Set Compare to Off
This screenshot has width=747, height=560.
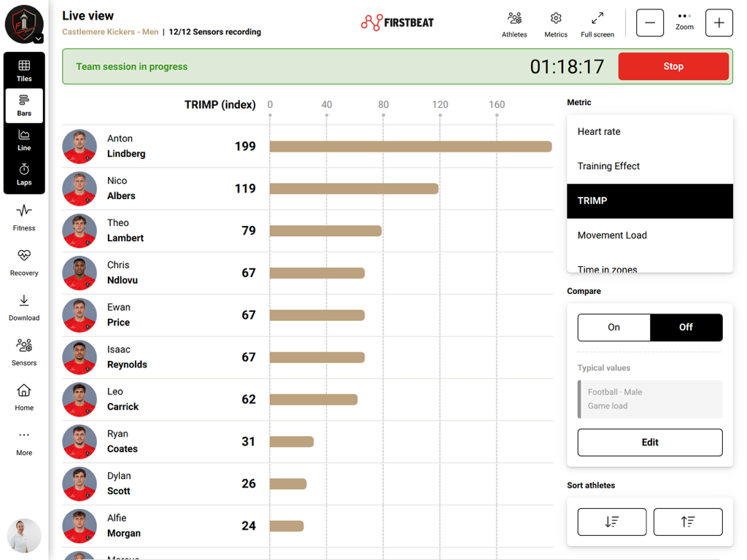686,327
